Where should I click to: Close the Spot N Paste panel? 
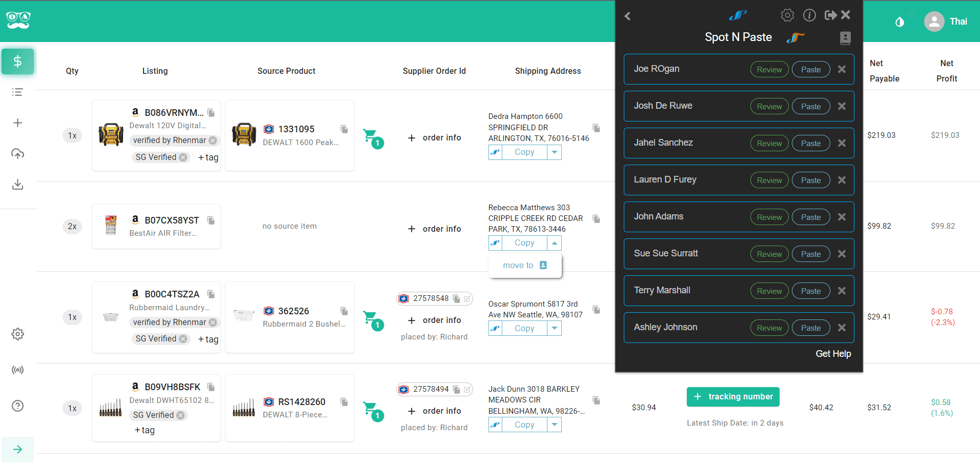coord(846,15)
